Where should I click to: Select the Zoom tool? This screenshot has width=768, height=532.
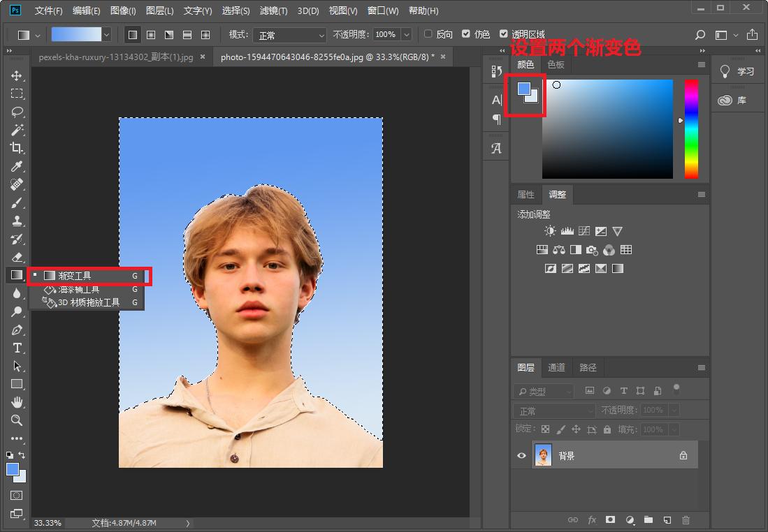[x=16, y=420]
